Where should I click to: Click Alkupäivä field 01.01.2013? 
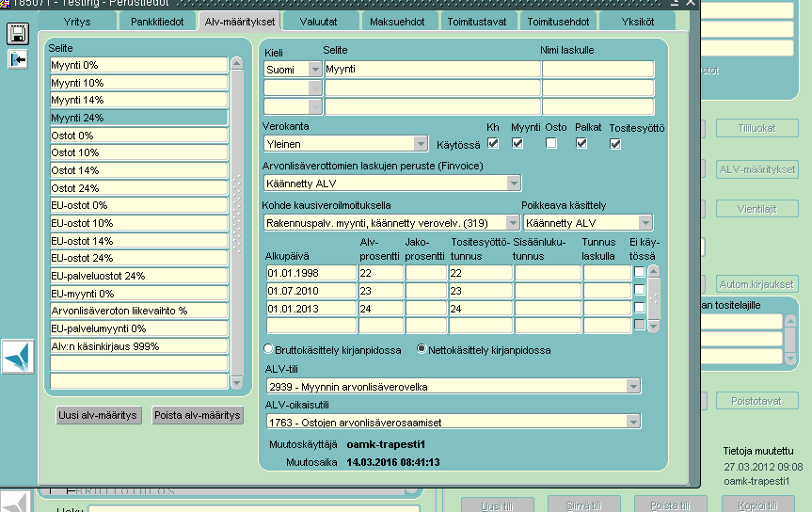pyautogui.click(x=311, y=309)
